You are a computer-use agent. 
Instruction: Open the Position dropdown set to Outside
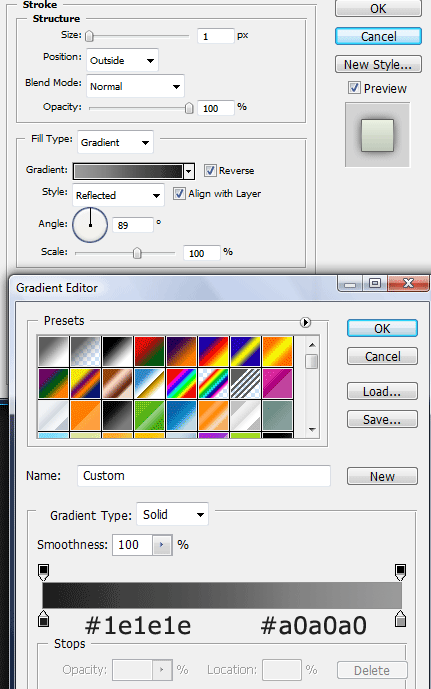(123, 60)
